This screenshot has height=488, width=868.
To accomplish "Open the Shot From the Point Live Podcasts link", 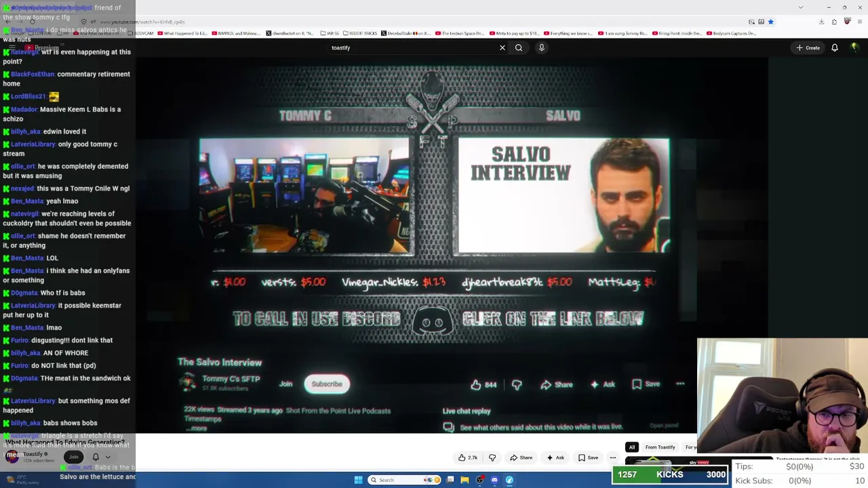I will point(338,411).
